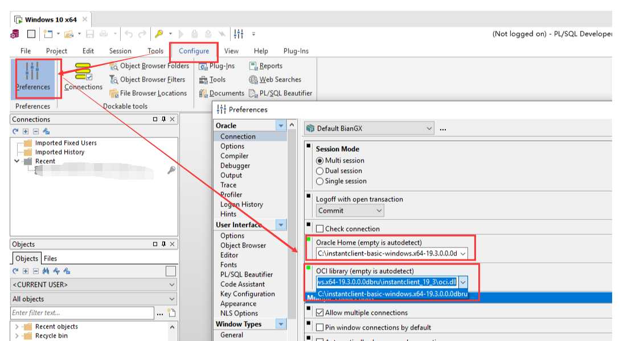Click the database icon in quick toolbar
Viewport: 644px width, 341px height.
click(x=15, y=34)
